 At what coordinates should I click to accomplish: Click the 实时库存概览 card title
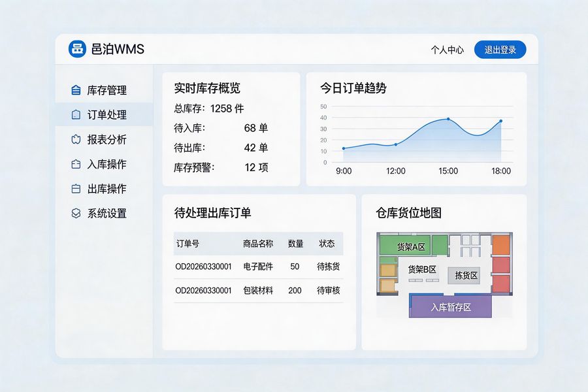tap(207, 88)
